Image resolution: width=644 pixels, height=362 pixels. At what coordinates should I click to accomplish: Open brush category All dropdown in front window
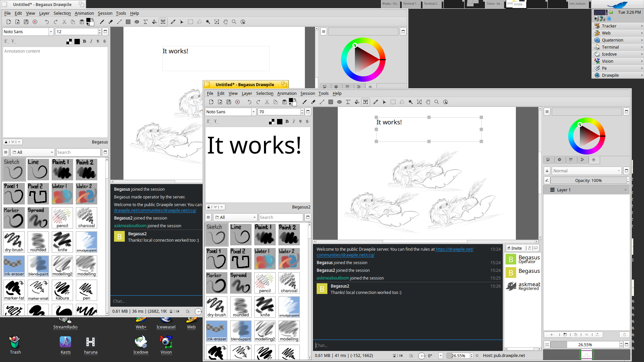(x=235, y=218)
